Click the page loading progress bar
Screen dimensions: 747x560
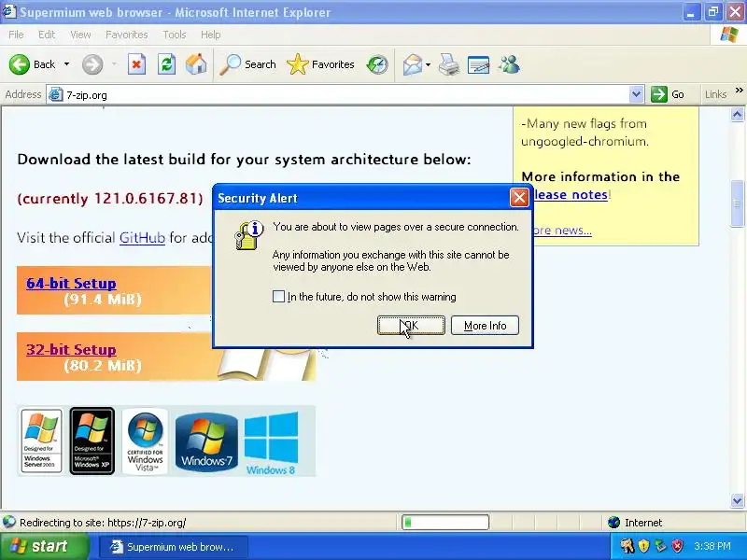coord(445,523)
